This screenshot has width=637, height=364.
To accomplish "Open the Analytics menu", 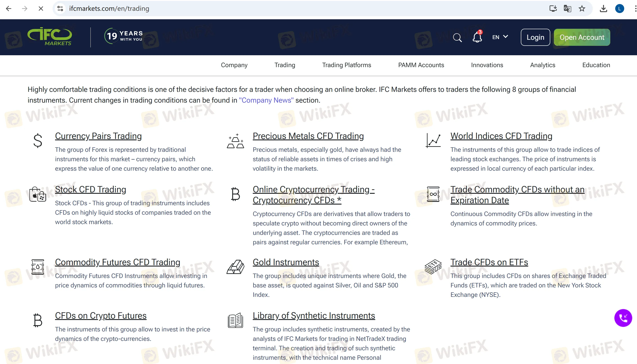I will click(x=542, y=65).
